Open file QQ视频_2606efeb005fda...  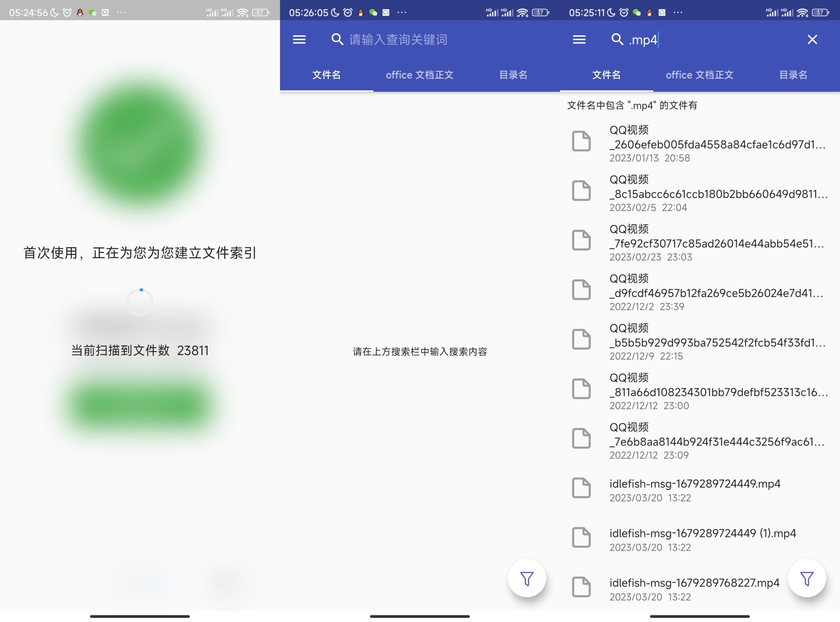tap(700, 144)
